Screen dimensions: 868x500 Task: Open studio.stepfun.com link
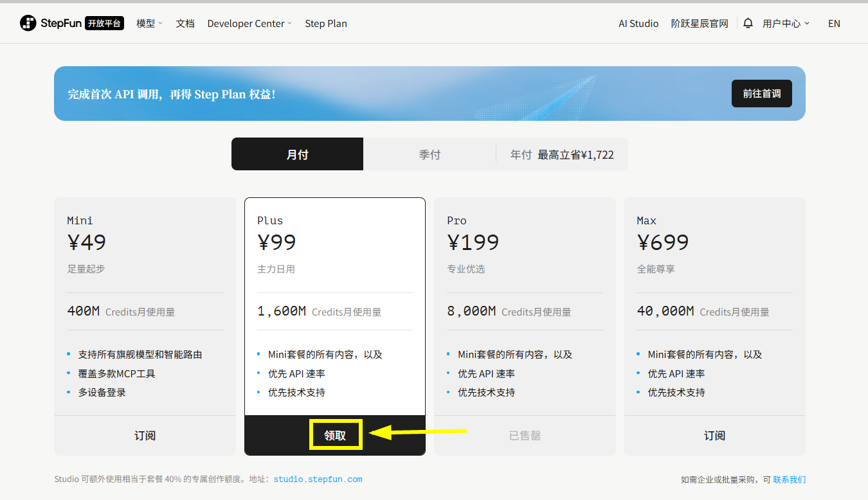coord(318,479)
